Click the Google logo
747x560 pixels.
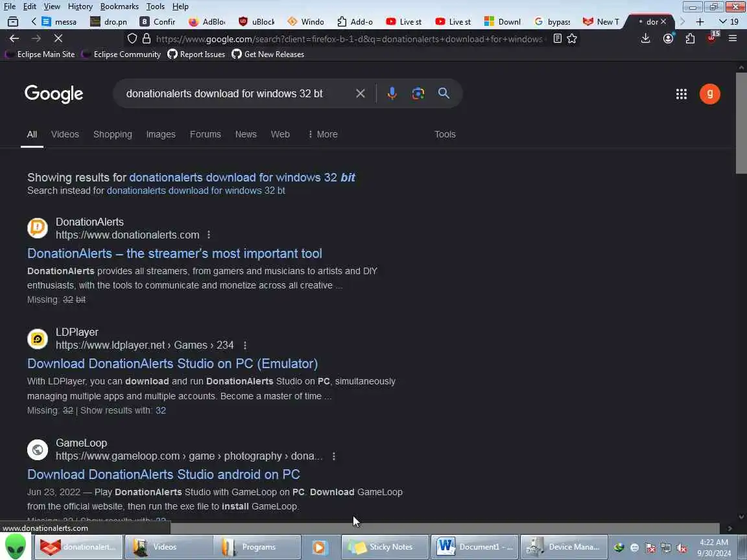pos(54,94)
